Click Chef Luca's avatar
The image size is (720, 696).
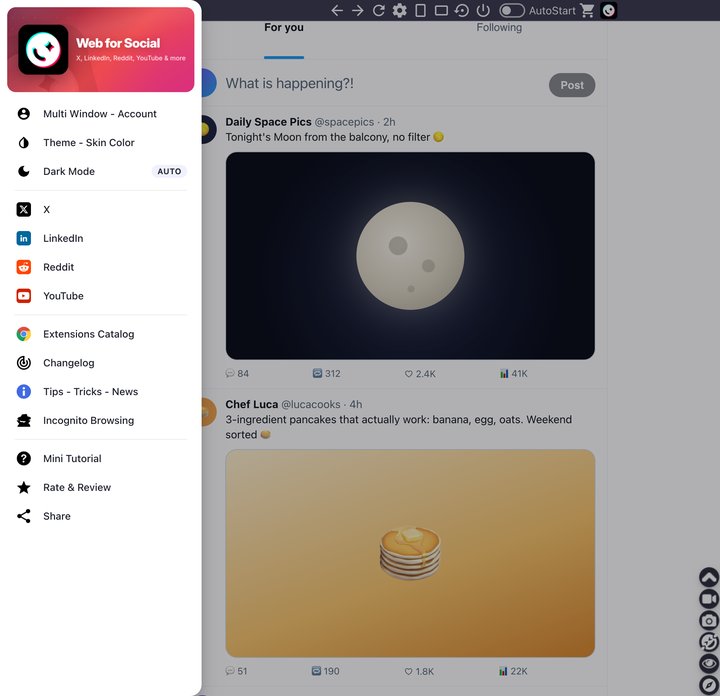(209, 412)
